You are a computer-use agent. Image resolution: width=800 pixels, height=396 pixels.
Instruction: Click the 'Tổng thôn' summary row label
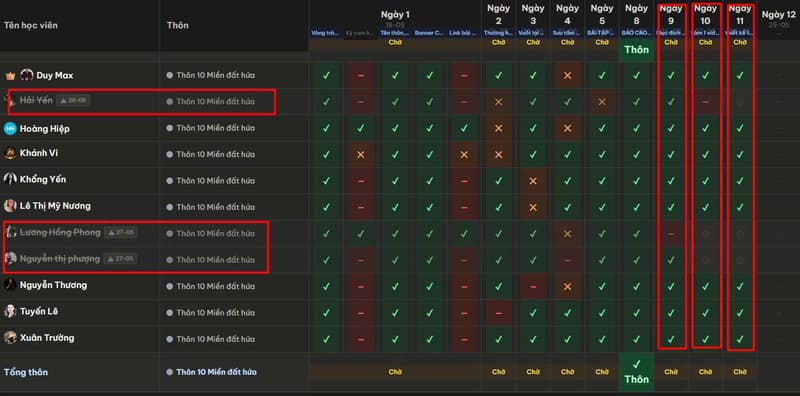(26, 372)
